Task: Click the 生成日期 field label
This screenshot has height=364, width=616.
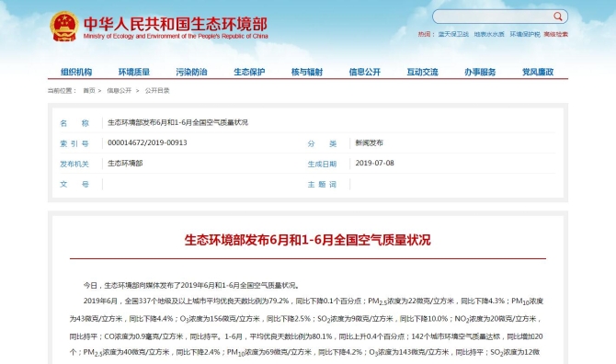Action: pyautogui.click(x=322, y=165)
